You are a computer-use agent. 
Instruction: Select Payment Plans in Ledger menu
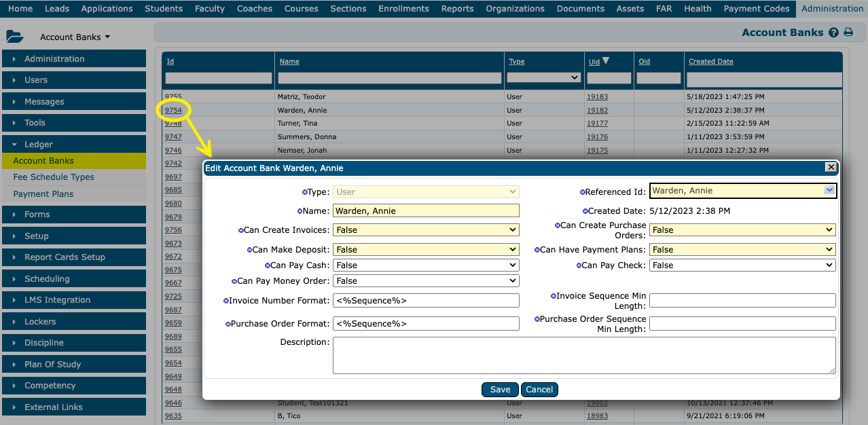(43, 194)
